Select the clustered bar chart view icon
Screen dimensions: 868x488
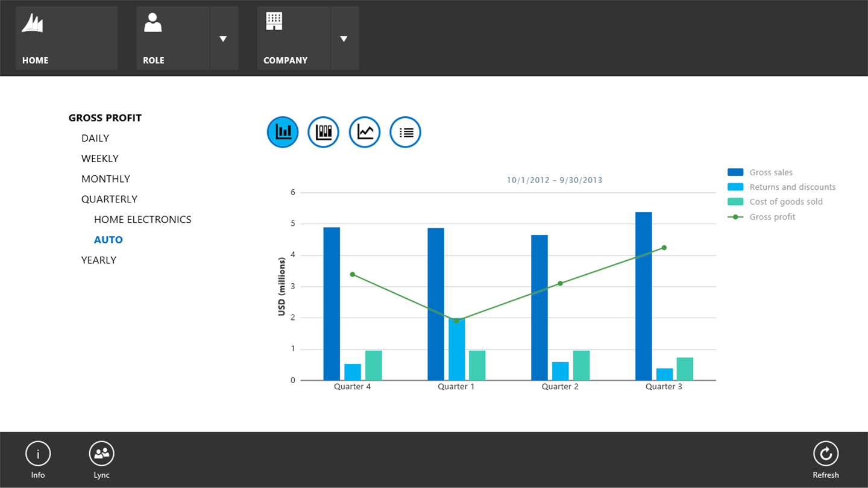(283, 132)
